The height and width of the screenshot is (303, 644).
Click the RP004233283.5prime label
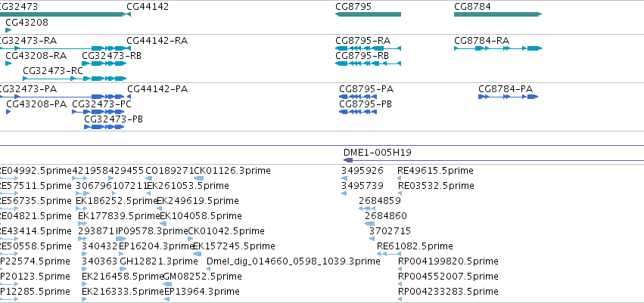448,292
